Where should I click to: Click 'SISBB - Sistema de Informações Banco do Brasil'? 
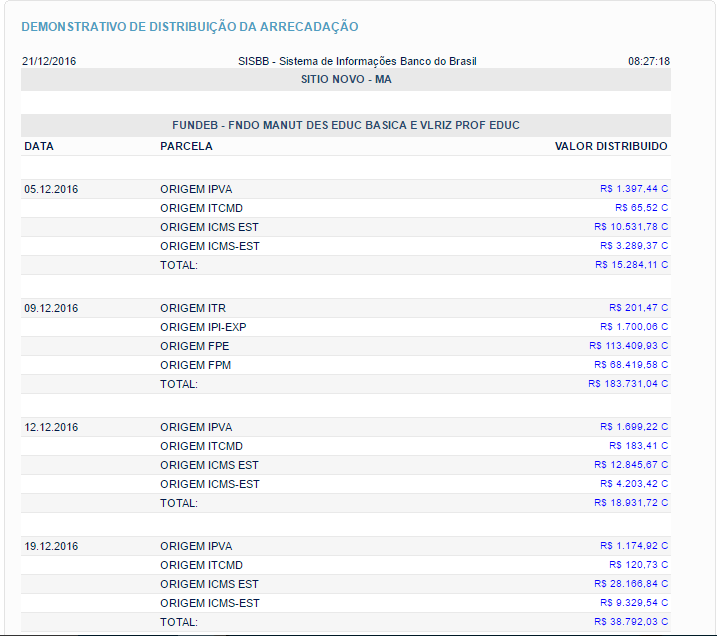pos(357,61)
